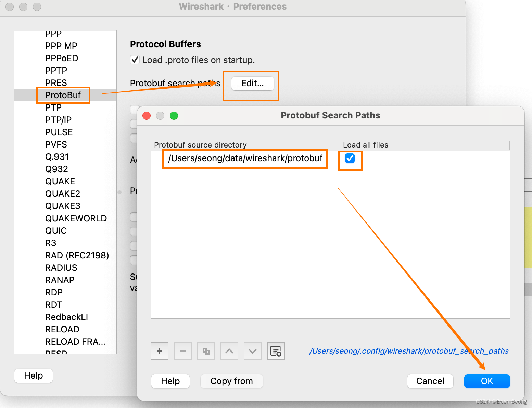Move the search path entry up
Image resolution: width=532 pixels, height=408 pixels.
pos(229,351)
